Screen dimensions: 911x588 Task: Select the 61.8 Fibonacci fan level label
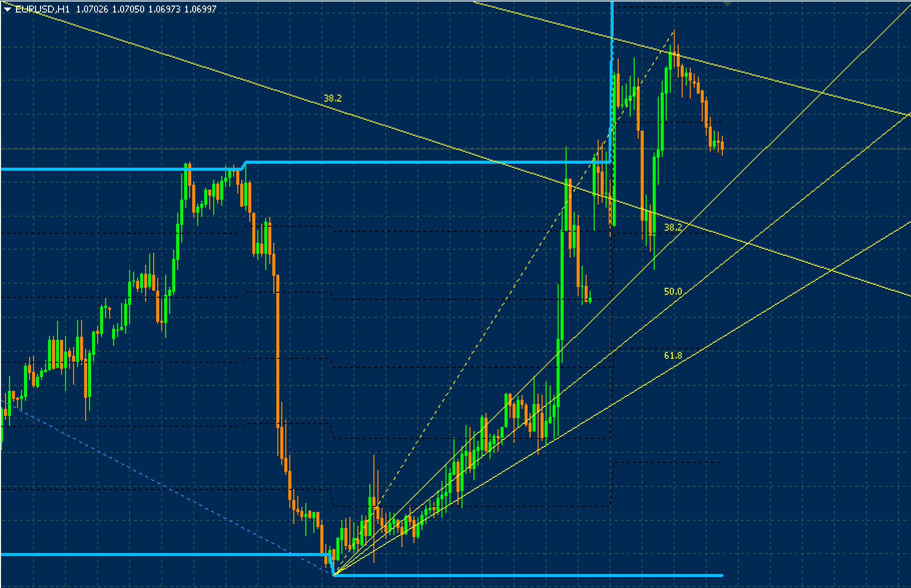click(x=673, y=355)
